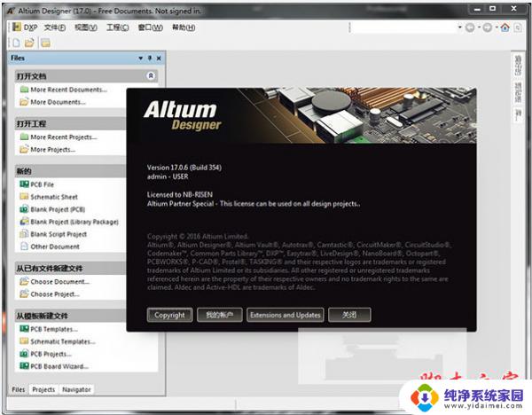Click the Copyright button in About dialog

coord(169,315)
